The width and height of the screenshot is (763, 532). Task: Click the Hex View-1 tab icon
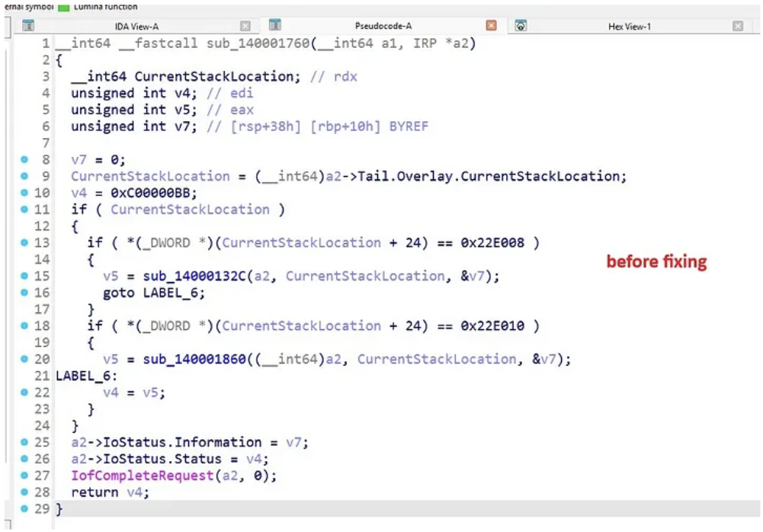[x=521, y=26]
